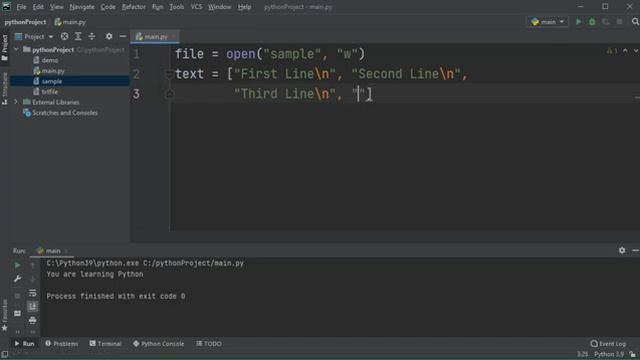Viewport: 640px width, 360px height.
Task: Select the demo file in project tree
Action: point(49,60)
